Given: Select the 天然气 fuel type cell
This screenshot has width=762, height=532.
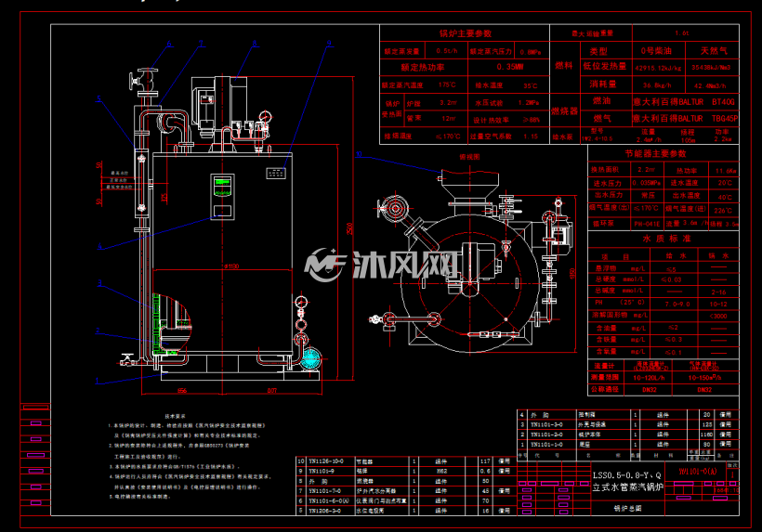Looking at the screenshot, I should coord(714,51).
